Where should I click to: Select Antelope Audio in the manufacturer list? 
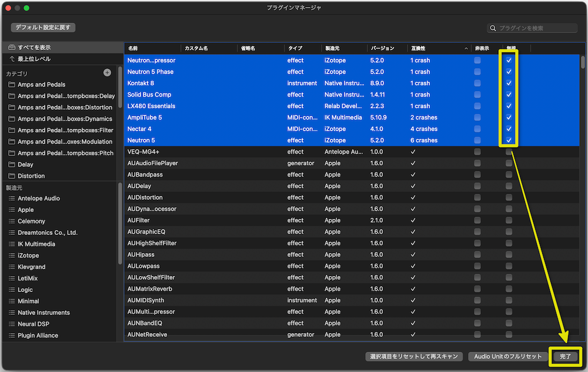39,198
